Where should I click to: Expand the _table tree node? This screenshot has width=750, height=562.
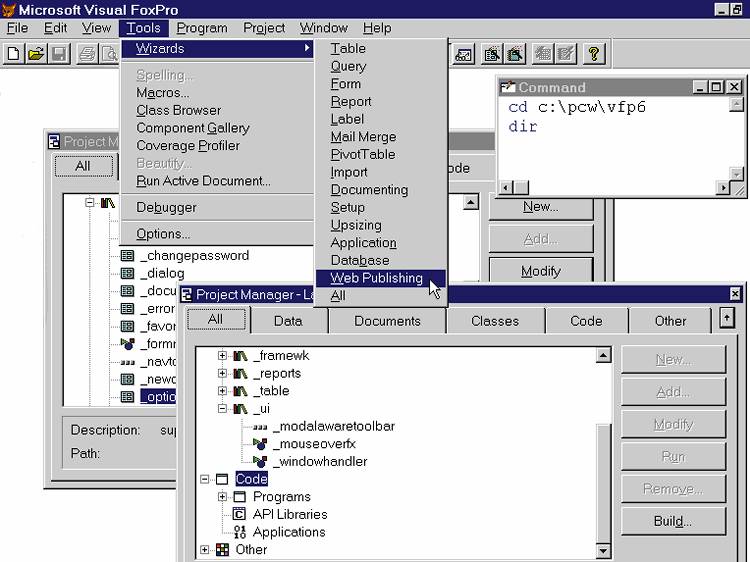[x=222, y=391]
